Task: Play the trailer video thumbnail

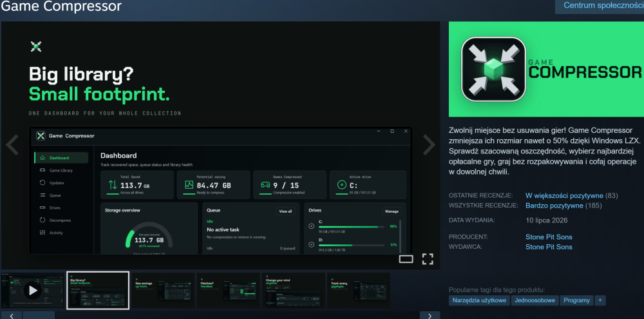Action: click(x=33, y=290)
